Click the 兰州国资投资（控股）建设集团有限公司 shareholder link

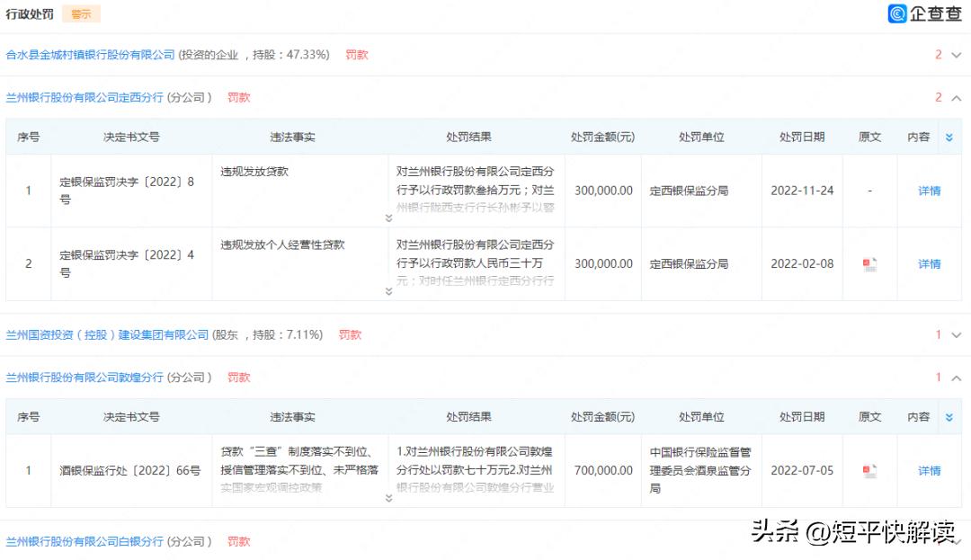[108, 333]
